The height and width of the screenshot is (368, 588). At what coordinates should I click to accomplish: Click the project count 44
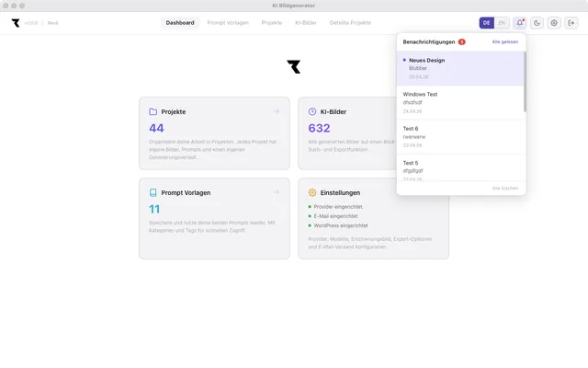[x=156, y=128]
